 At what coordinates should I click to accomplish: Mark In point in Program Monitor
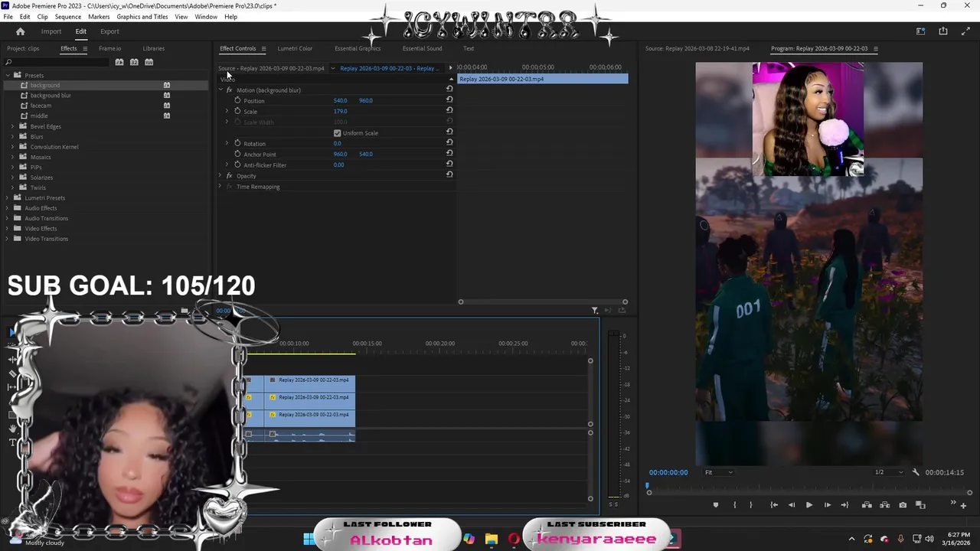point(734,505)
